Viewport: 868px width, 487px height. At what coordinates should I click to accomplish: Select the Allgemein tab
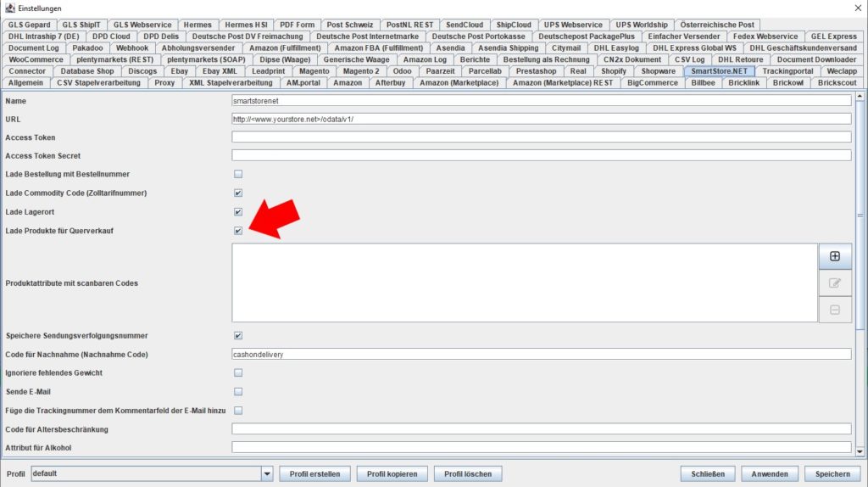pos(25,82)
